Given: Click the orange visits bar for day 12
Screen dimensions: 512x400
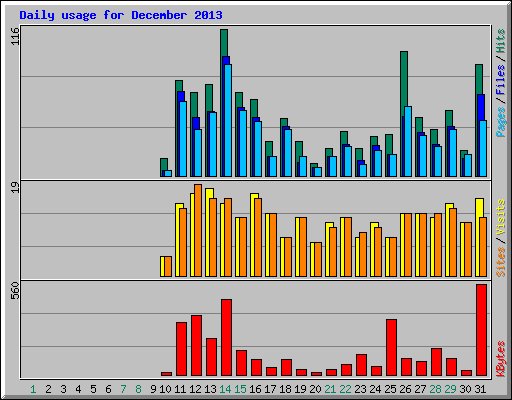Looking at the screenshot, I should [x=198, y=230].
